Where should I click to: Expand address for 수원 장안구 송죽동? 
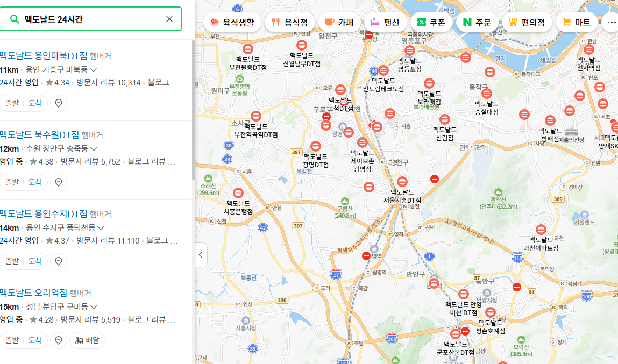(94, 149)
